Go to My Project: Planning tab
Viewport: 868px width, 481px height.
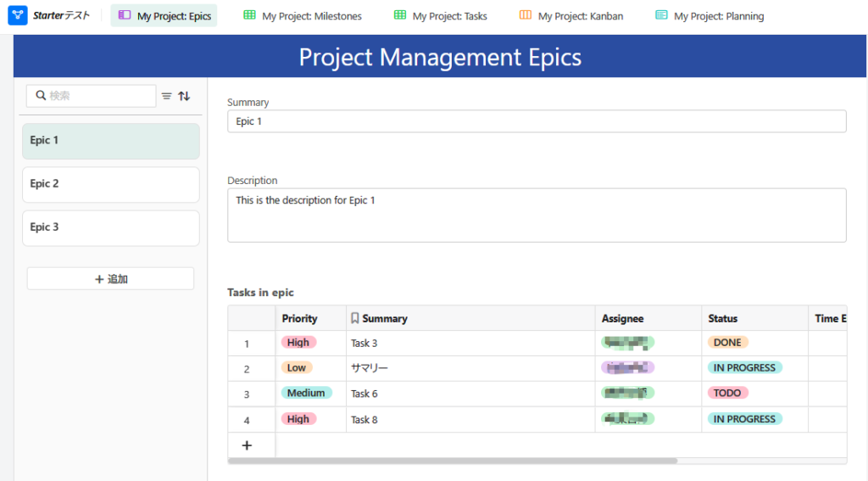point(709,16)
